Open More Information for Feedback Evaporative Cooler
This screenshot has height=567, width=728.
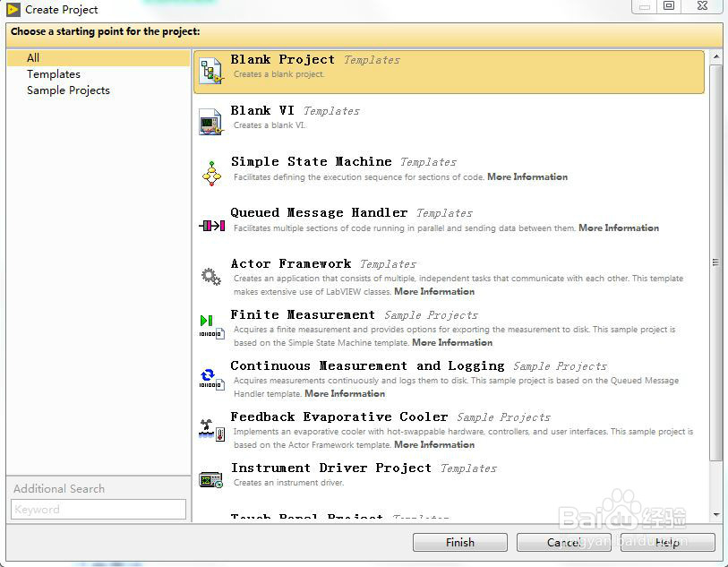coord(434,445)
